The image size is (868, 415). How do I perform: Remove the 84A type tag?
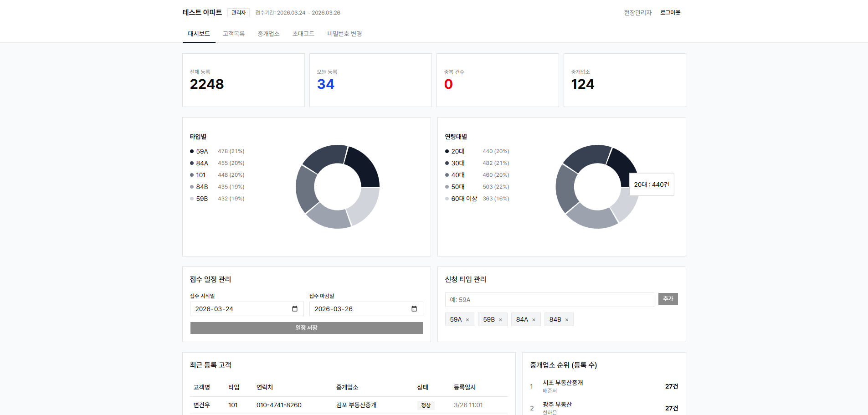point(534,320)
